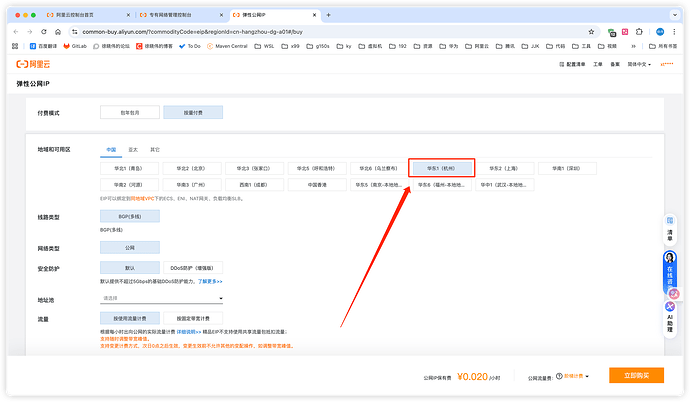
Task: Click the browser back arrow
Action: 15,32
